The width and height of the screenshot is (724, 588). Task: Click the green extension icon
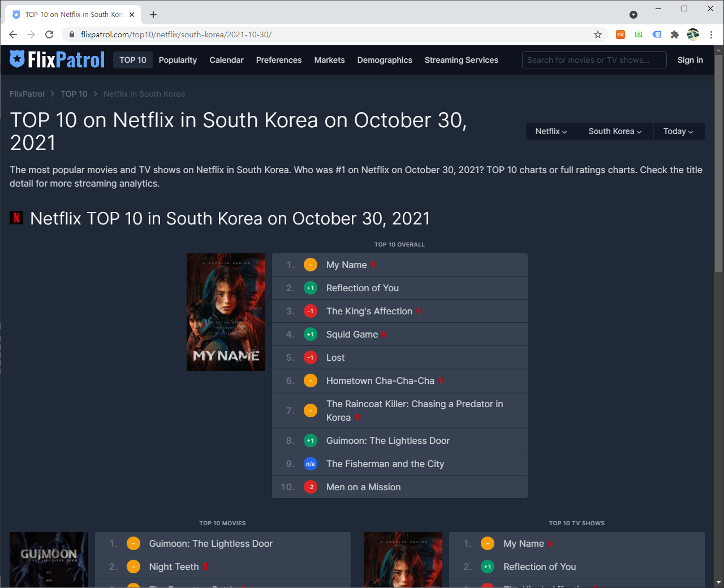click(639, 34)
